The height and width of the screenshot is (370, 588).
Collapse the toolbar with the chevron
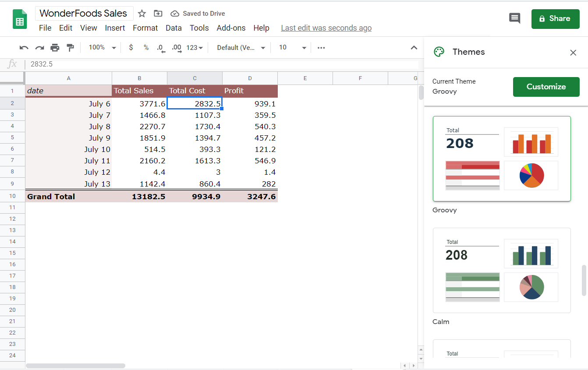(x=414, y=47)
